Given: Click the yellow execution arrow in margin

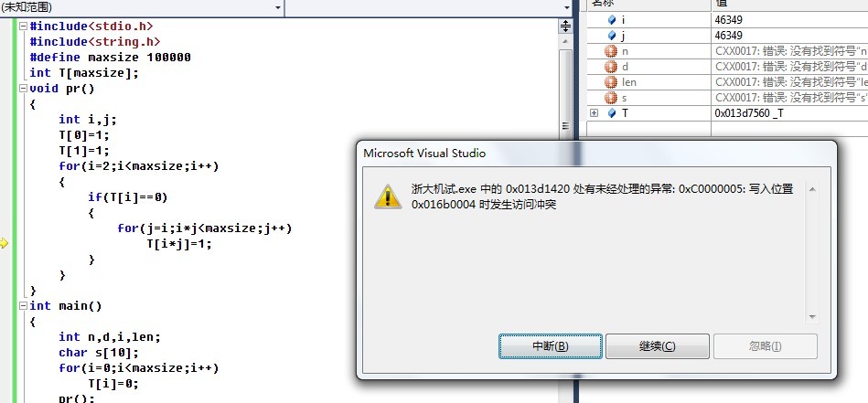Looking at the screenshot, I should [4, 243].
